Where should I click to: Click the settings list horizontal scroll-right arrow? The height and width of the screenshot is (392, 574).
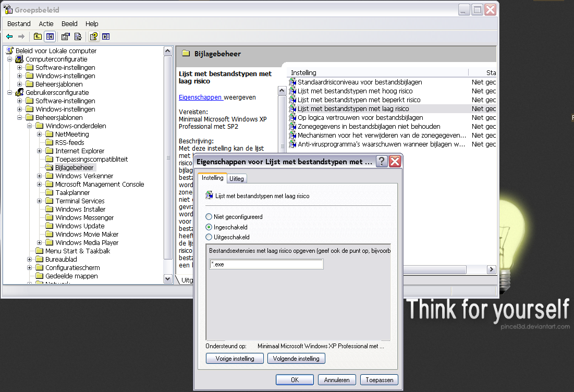(x=491, y=269)
